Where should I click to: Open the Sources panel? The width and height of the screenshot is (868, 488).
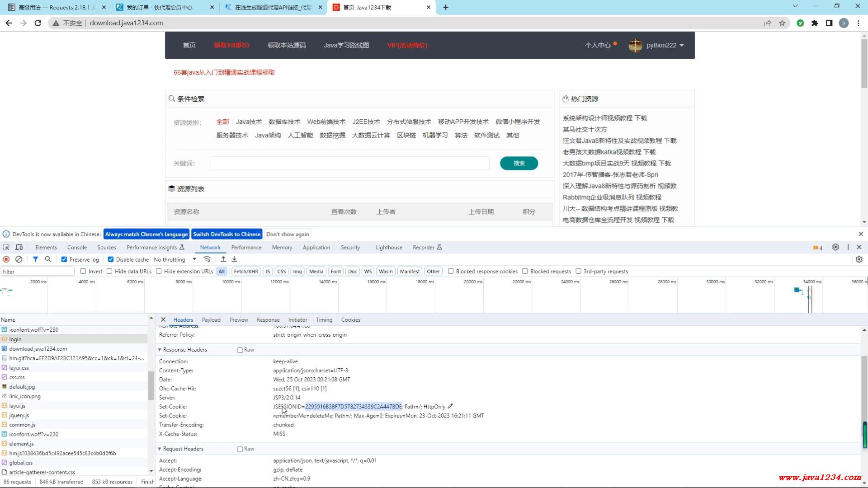[x=107, y=247]
